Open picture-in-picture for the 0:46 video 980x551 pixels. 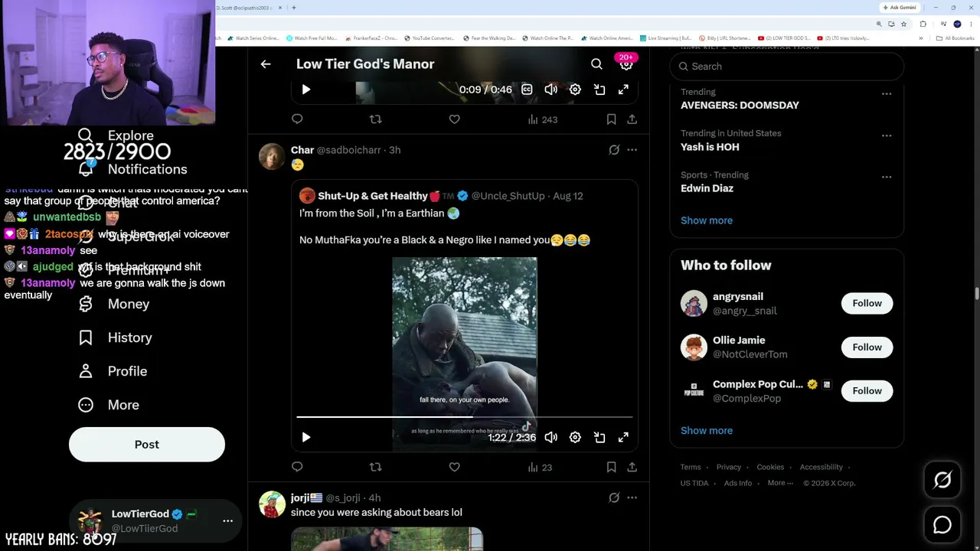[x=599, y=90]
